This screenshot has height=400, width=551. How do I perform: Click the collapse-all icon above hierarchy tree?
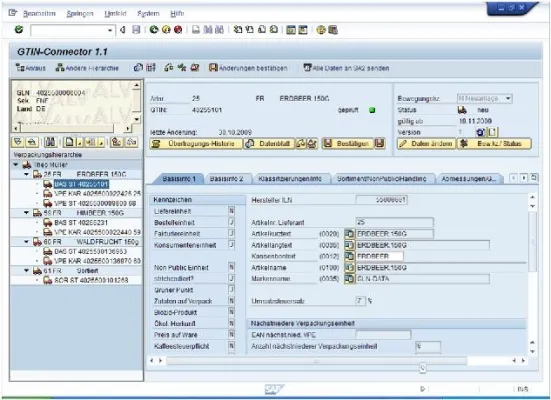pyautogui.click(x=32, y=142)
